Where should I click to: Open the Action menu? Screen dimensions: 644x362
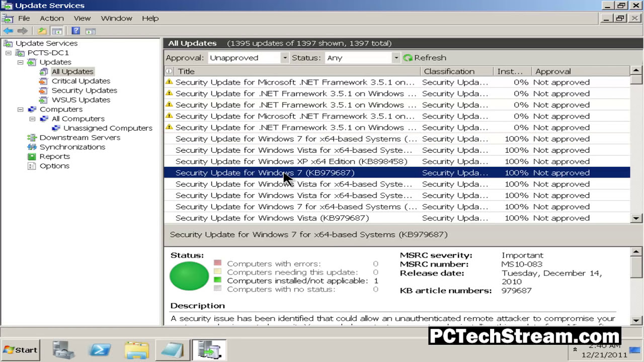pyautogui.click(x=52, y=18)
